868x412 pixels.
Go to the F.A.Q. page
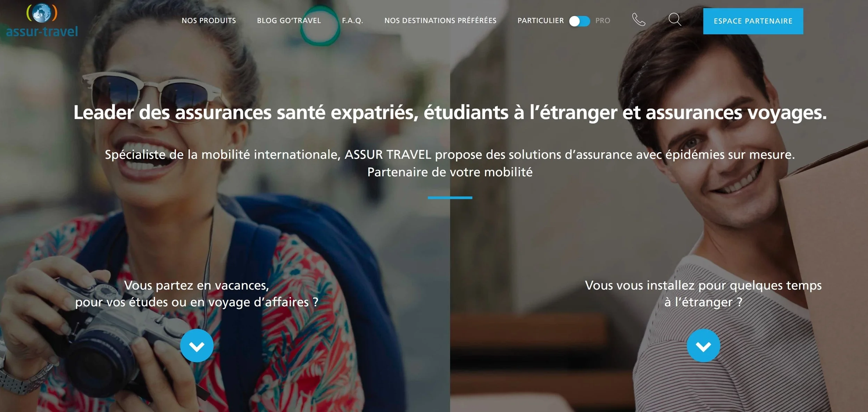(352, 21)
